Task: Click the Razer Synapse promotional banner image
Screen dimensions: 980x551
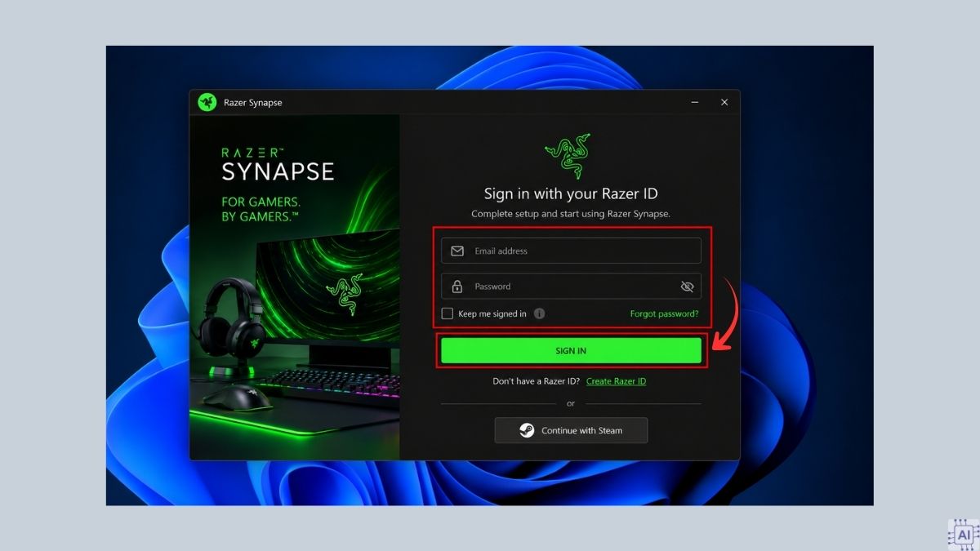Action: [x=295, y=287]
